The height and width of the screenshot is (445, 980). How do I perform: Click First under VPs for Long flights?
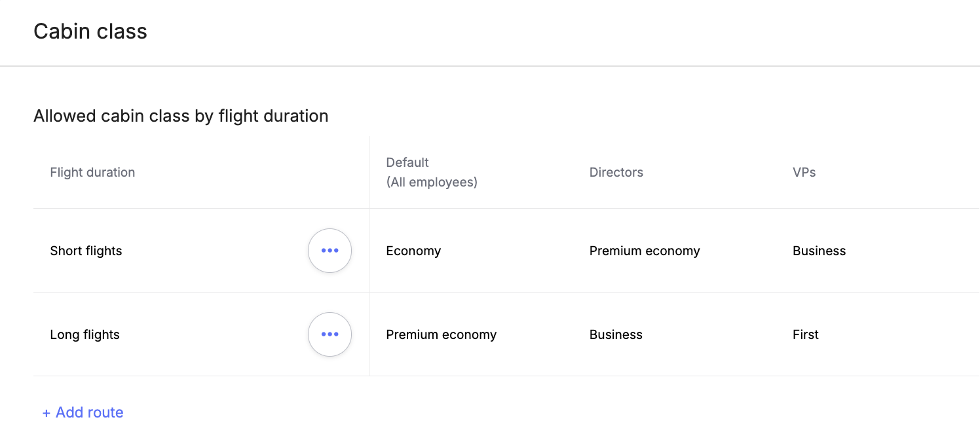pos(805,334)
